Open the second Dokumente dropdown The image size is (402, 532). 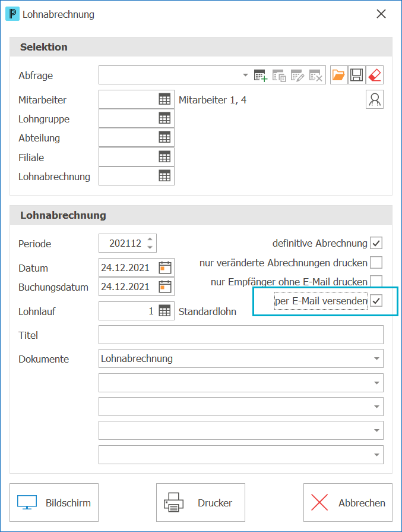coord(241,383)
